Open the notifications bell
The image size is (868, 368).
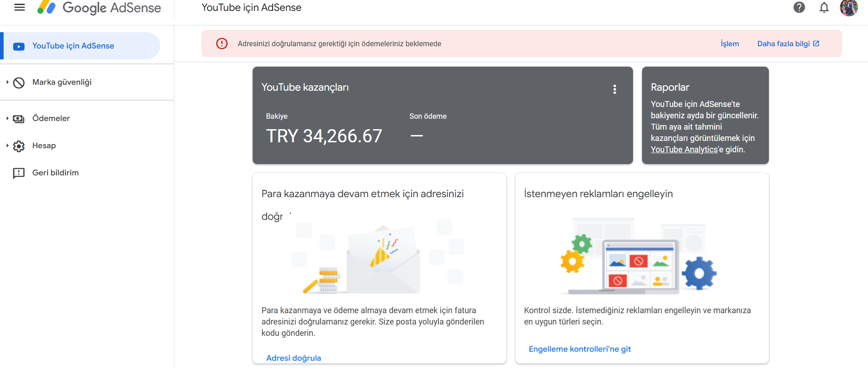tap(824, 7)
